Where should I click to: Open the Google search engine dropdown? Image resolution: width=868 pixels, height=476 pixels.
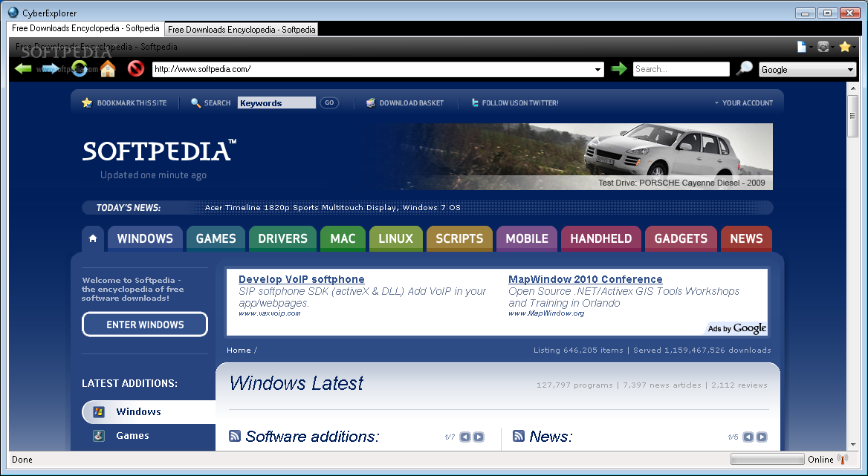pos(850,70)
